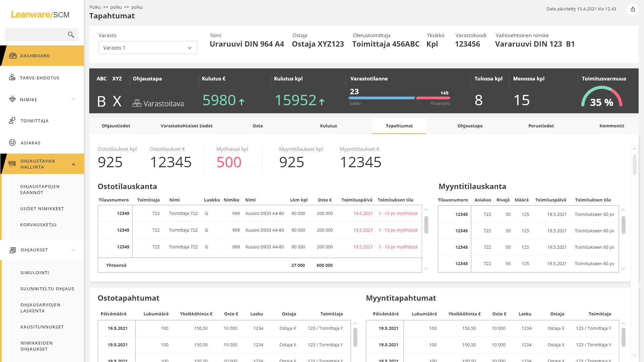The image size is (644, 362).
Task: Click the Nimike diamond icon
Action: coord(12,99)
